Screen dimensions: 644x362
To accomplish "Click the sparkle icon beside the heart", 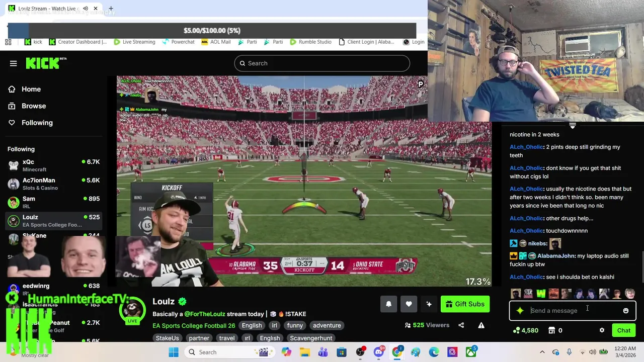I will [x=429, y=304].
